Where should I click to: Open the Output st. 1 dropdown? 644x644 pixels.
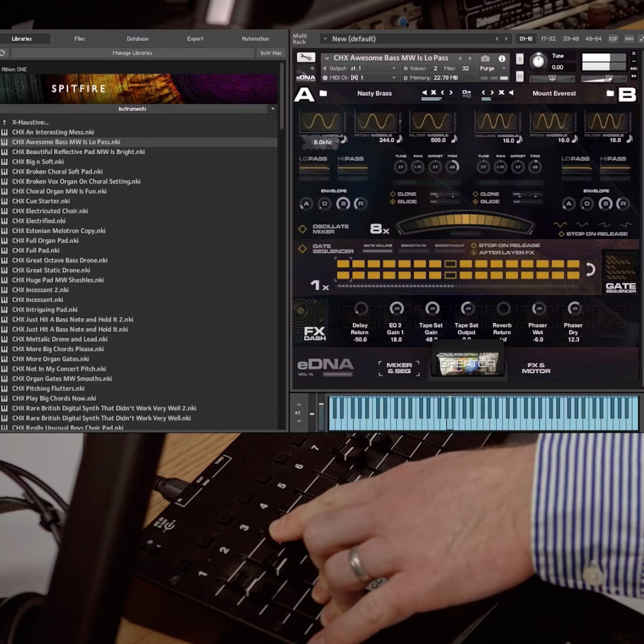[x=394, y=68]
